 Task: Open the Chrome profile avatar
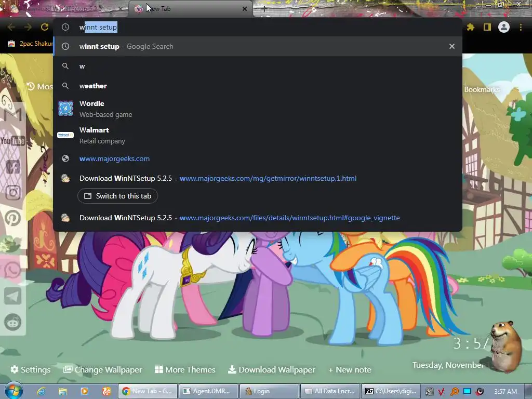pos(504,27)
